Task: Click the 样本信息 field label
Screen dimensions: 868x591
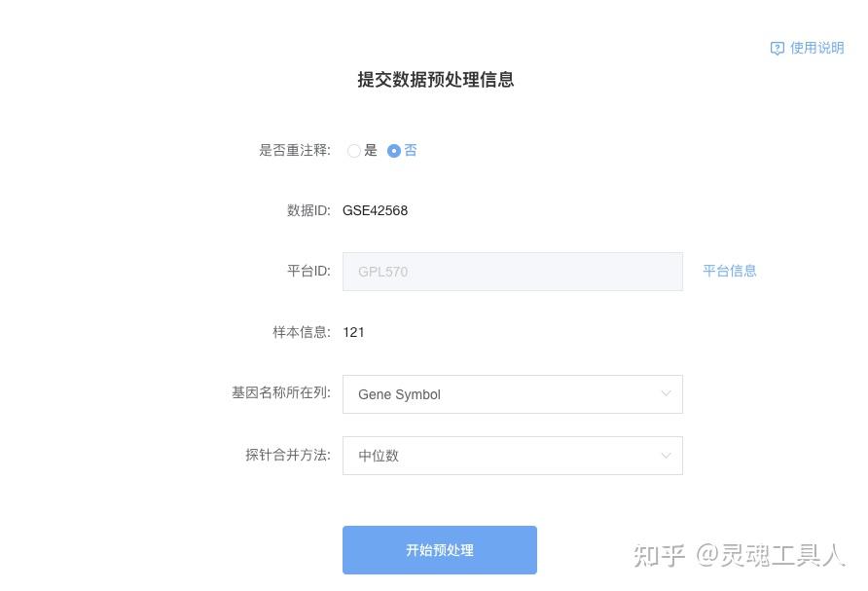Action: point(301,332)
